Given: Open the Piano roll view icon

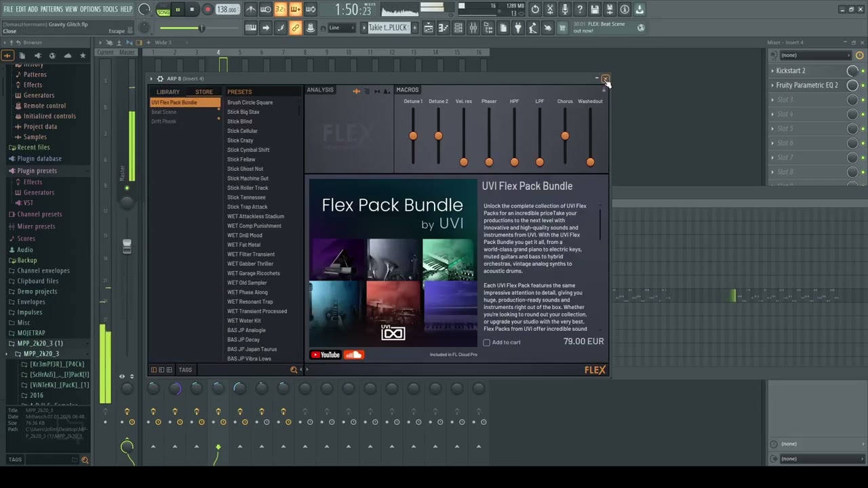Looking at the screenshot, I should pyautogui.click(x=443, y=28).
